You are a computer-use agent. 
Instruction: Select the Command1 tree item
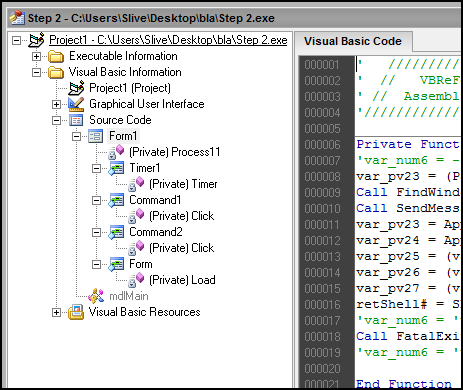(x=155, y=200)
